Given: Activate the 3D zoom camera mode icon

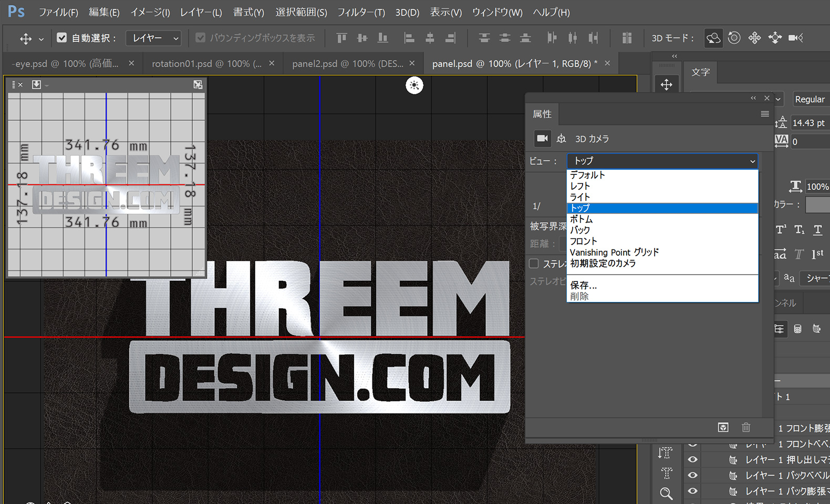Looking at the screenshot, I should tap(796, 38).
